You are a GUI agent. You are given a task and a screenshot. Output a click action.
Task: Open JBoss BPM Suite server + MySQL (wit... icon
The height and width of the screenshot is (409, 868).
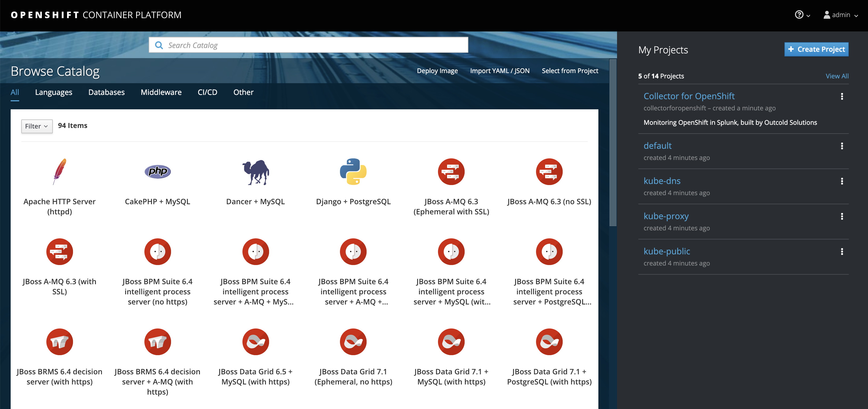pos(451,251)
